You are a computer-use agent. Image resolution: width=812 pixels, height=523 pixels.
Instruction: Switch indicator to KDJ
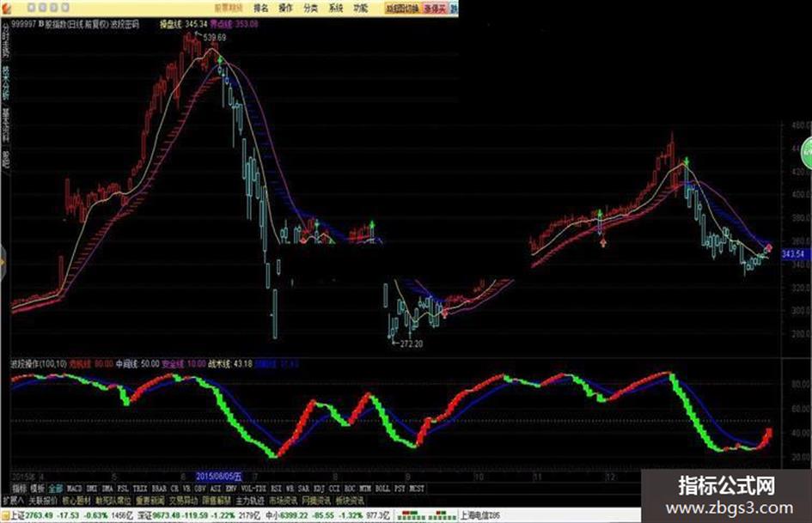[x=319, y=489]
